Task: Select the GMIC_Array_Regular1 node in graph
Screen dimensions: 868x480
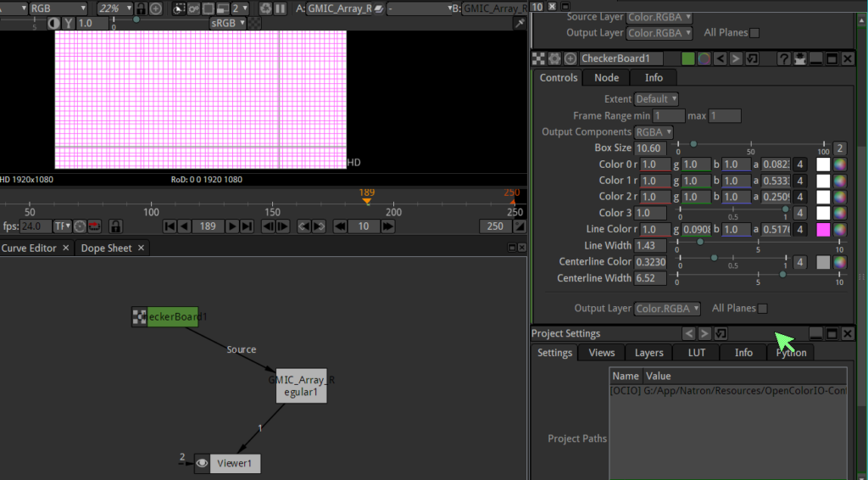Action: coord(301,387)
